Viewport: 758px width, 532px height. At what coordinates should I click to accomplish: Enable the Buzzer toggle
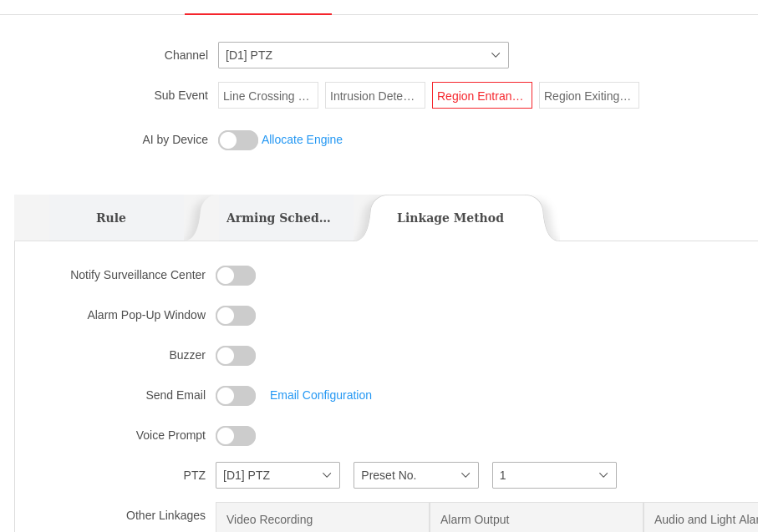(x=236, y=356)
